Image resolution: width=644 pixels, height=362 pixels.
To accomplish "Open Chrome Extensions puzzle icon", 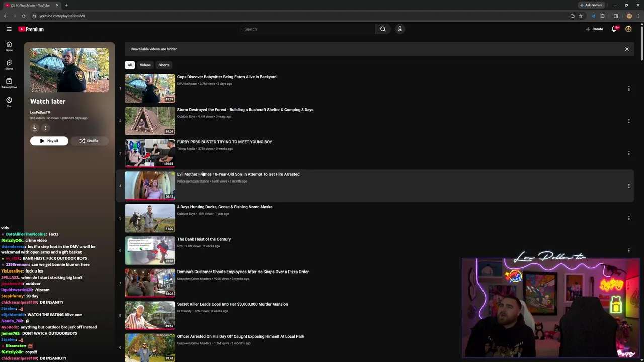I will 602,16.
